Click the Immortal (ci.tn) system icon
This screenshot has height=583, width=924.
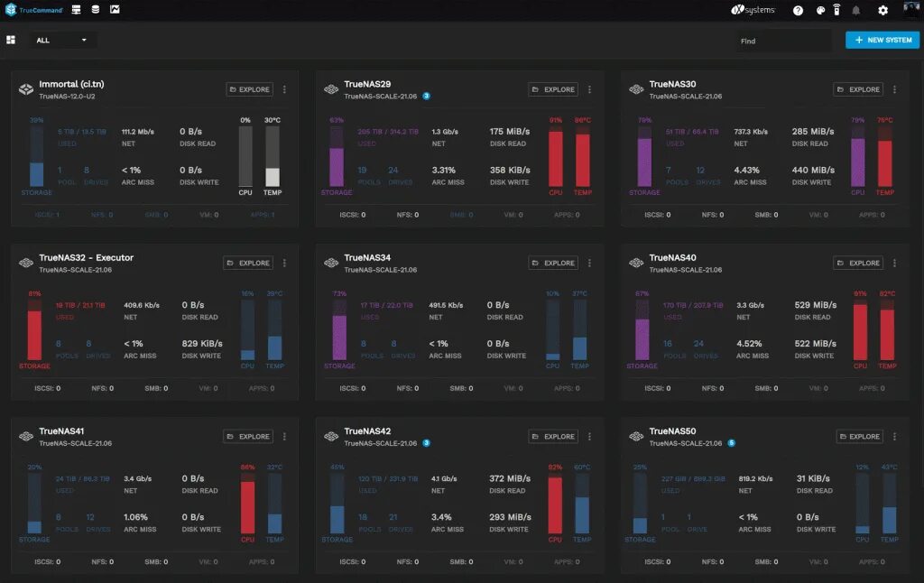click(26, 89)
